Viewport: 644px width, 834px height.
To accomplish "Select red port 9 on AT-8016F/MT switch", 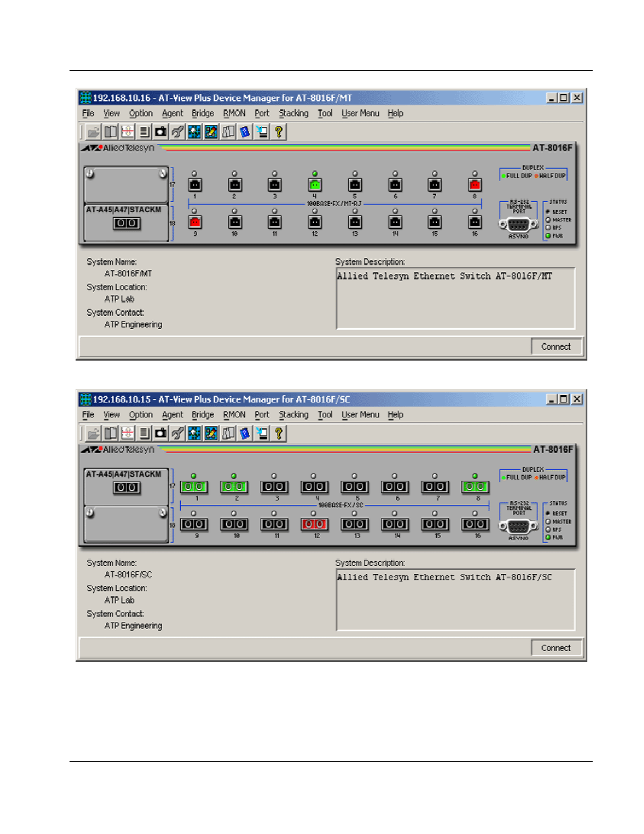I will pos(195,221).
